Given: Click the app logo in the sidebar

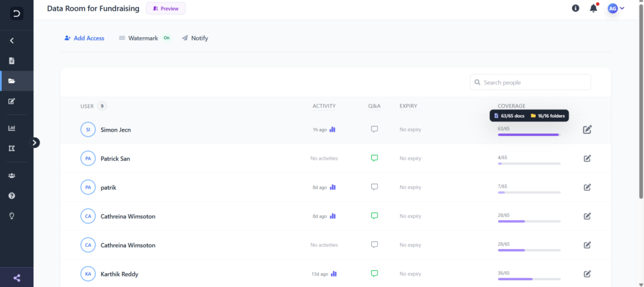Looking at the screenshot, I should click(x=16, y=14).
